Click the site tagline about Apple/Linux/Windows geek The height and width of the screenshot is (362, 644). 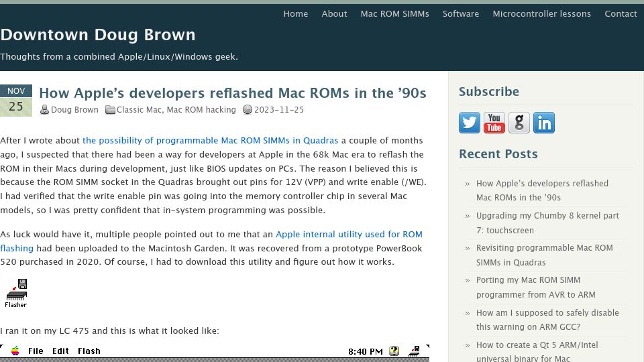click(x=119, y=56)
